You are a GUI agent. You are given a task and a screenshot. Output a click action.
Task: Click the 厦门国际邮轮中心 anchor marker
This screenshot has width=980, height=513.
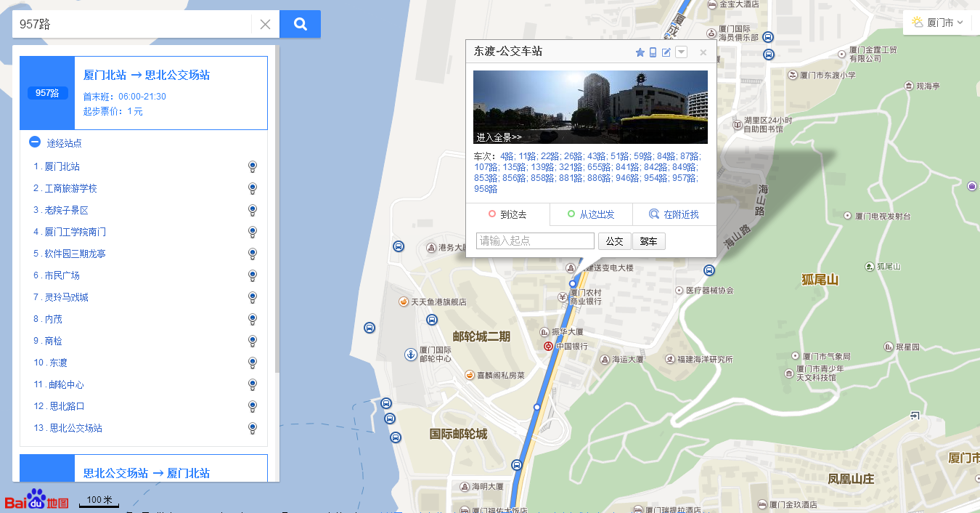pyautogui.click(x=411, y=355)
